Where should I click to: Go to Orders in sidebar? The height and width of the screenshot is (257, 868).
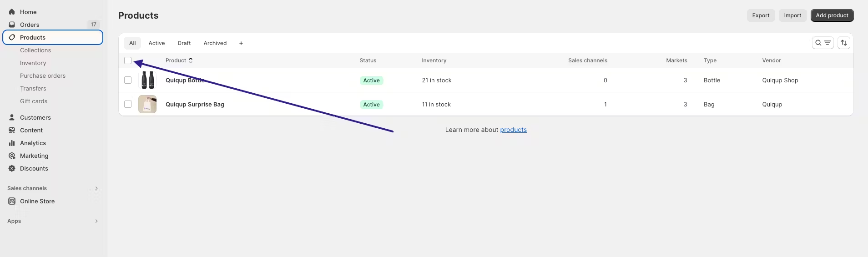[30, 25]
